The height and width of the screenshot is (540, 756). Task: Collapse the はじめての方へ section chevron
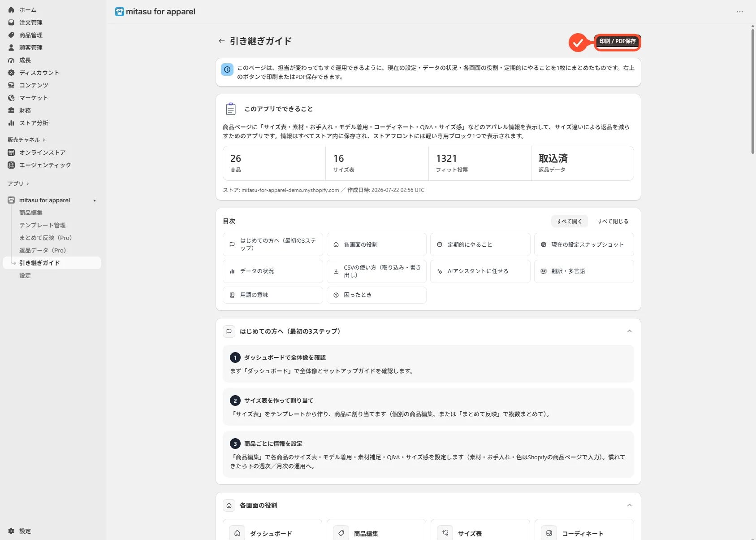pos(629,331)
